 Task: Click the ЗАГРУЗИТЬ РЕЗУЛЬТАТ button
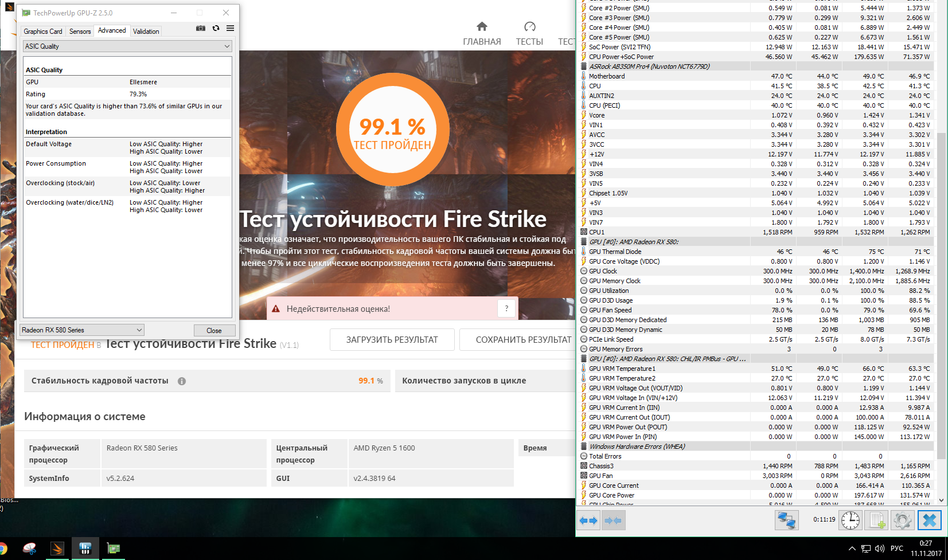(x=392, y=340)
